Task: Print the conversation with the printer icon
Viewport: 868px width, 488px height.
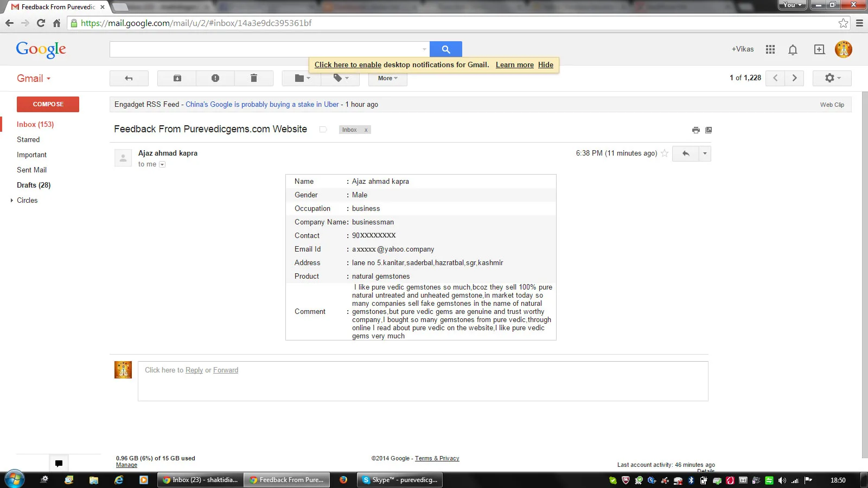Action: pos(696,130)
